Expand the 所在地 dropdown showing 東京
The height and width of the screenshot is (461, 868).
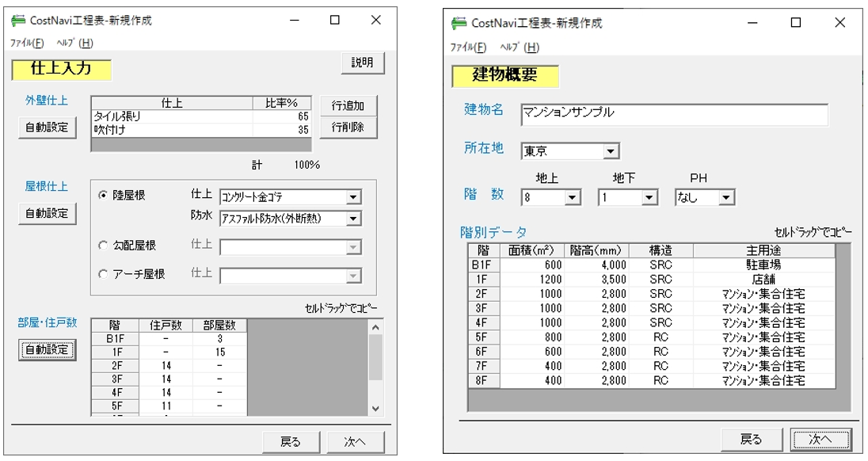click(x=611, y=150)
